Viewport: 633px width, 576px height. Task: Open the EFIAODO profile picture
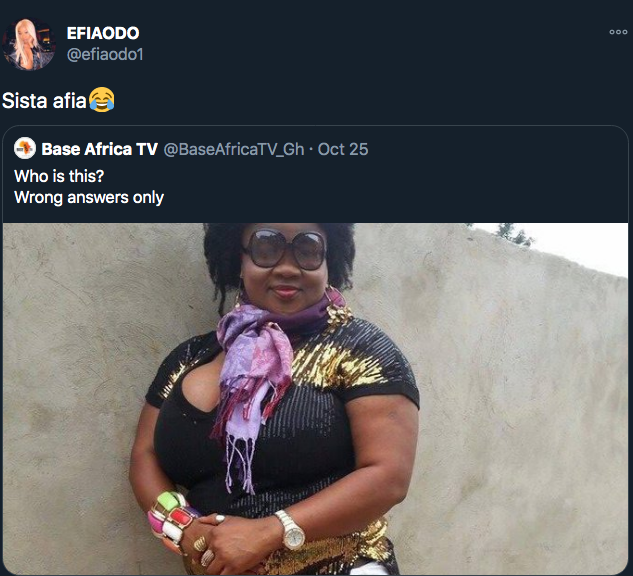(x=29, y=44)
